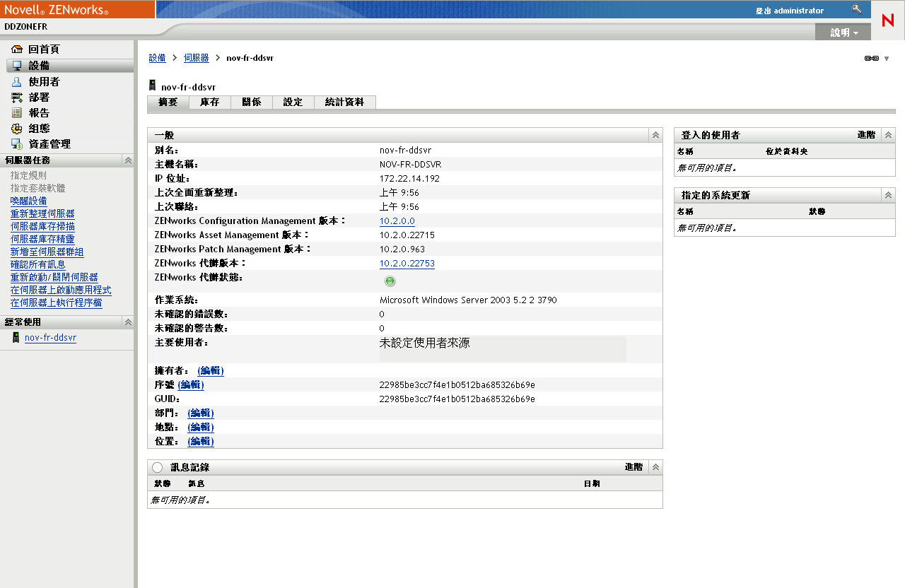The image size is (905, 588).
Task: Open the 資產管理 asset management icon
Action: (17, 144)
